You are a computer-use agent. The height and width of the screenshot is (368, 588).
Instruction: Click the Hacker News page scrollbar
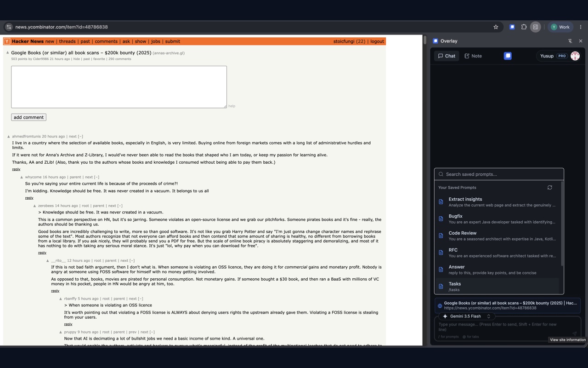pyautogui.click(x=425, y=40)
